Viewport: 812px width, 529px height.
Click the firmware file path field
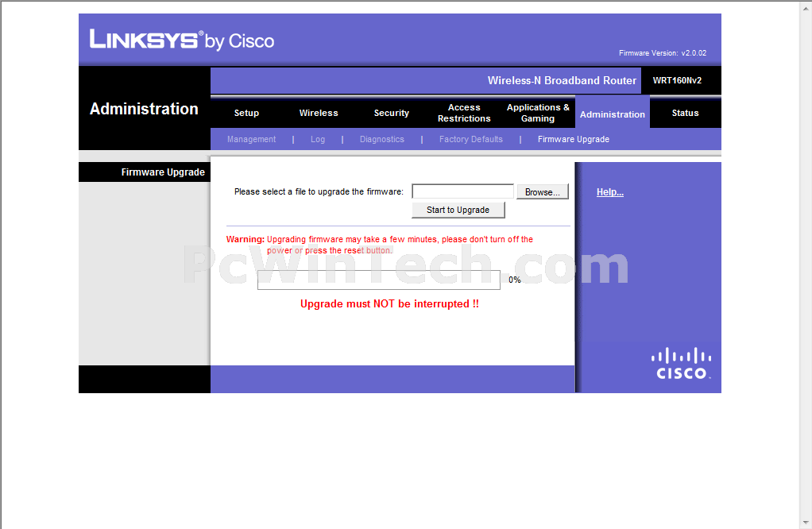(x=462, y=191)
